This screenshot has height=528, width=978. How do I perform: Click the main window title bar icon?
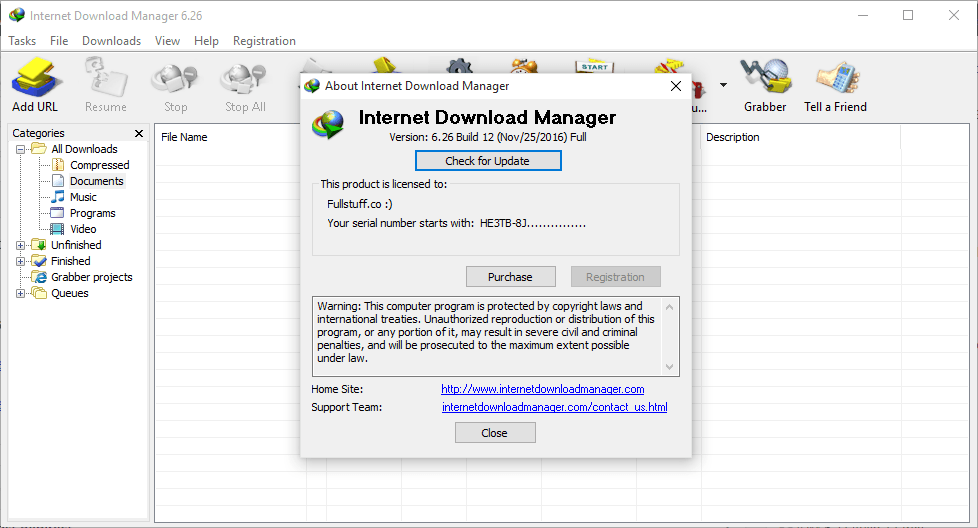click(x=17, y=15)
